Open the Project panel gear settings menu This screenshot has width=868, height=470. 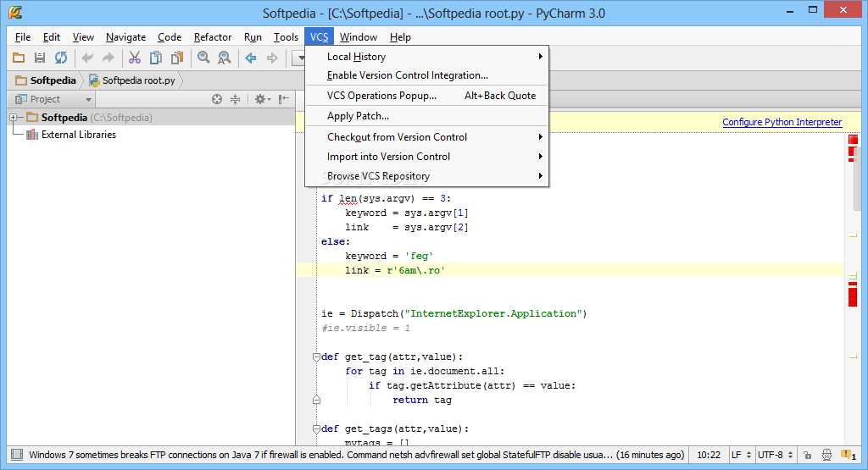263,99
